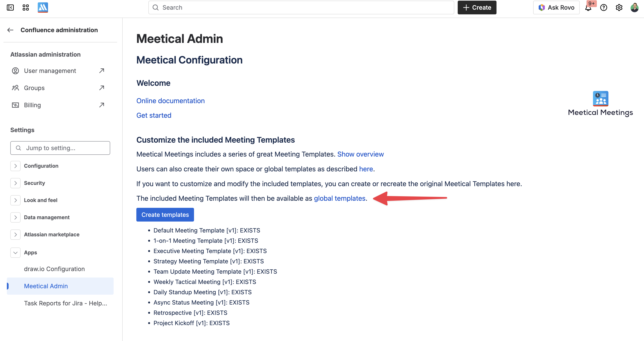Open the user profile avatar

click(635, 8)
